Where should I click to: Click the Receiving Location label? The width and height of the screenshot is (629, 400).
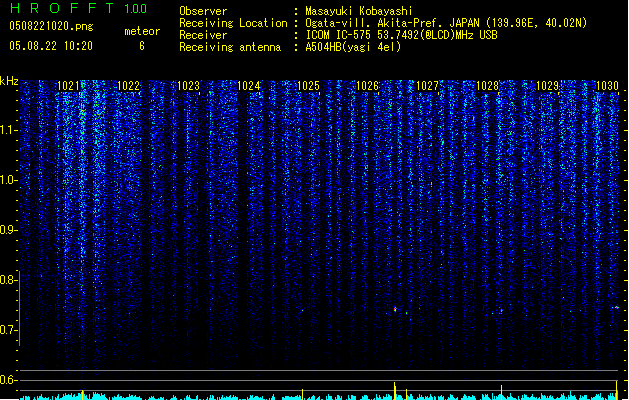233,23
